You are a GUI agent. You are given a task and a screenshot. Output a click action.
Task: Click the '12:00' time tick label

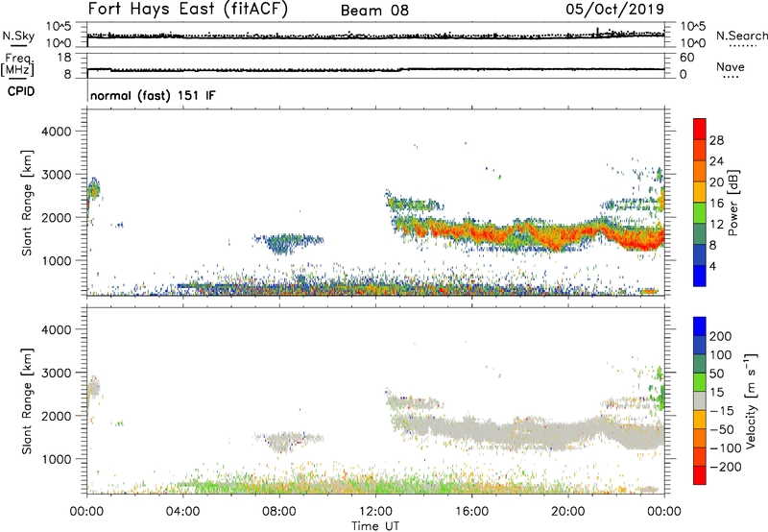tap(375, 512)
